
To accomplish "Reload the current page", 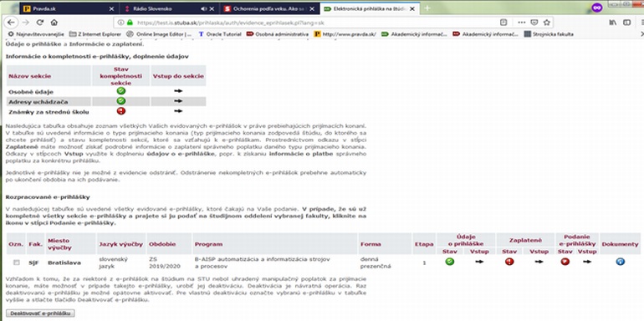I will (40, 23).
